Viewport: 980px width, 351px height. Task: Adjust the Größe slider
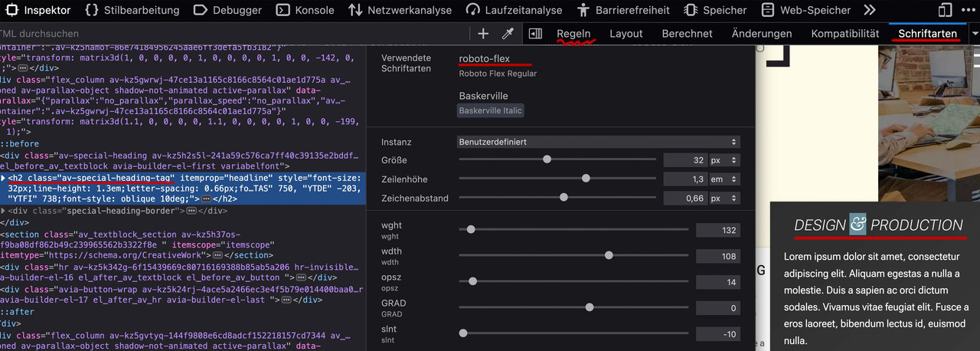557,159
